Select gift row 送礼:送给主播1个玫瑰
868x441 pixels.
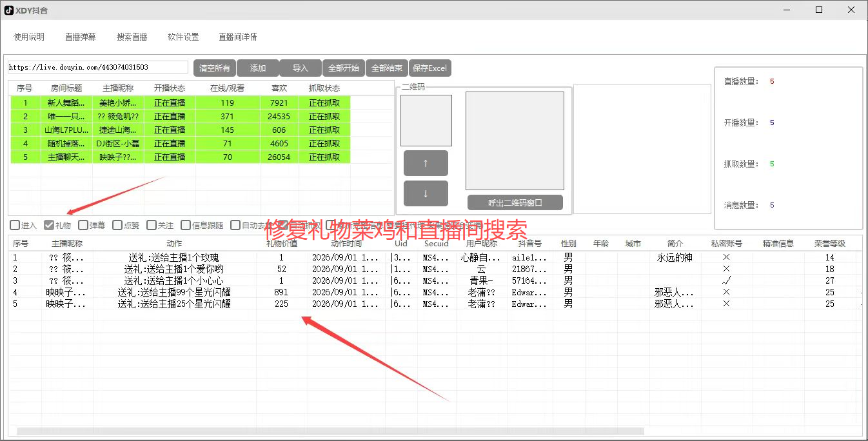pos(436,257)
